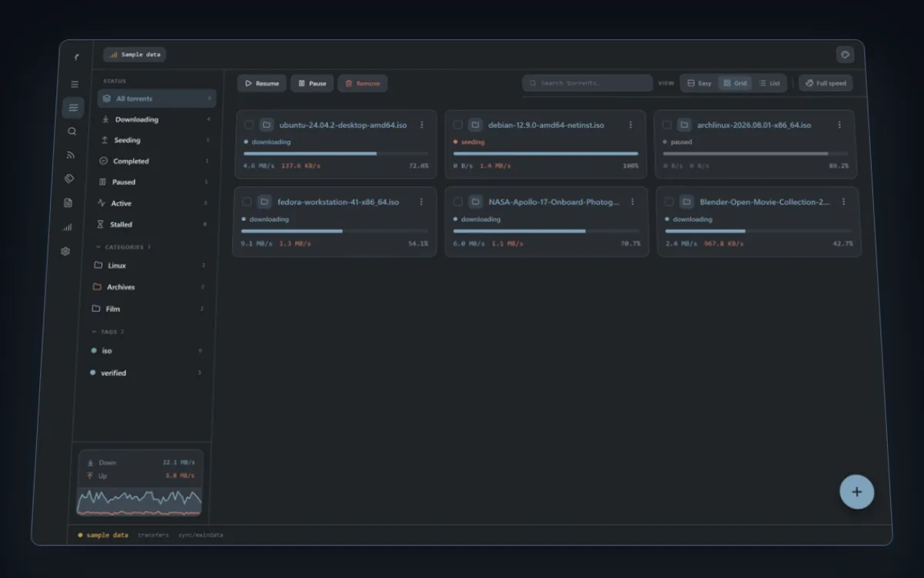
Task: Open kebab menu on debian-12.9.0 card
Action: click(631, 125)
